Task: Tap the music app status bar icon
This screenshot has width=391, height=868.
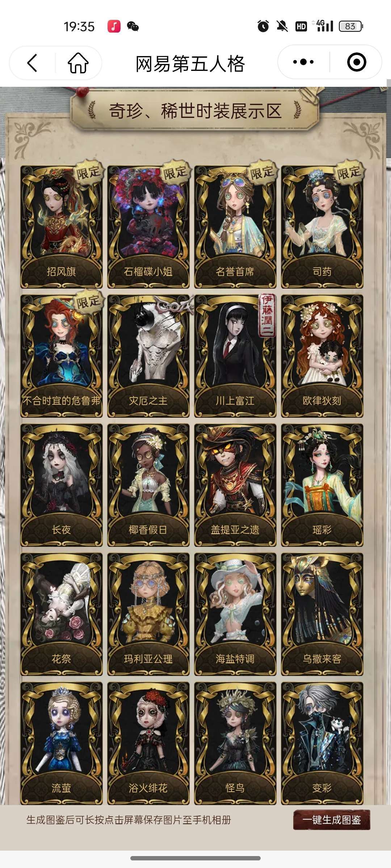Action: 114,26
